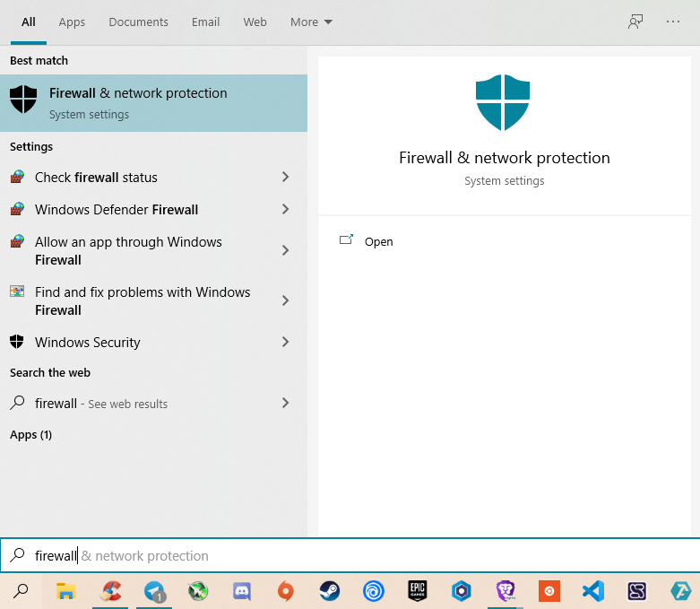Open Epic Games launcher in taskbar
This screenshot has width=700, height=609.
pyautogui.click(x=417, y=591)
